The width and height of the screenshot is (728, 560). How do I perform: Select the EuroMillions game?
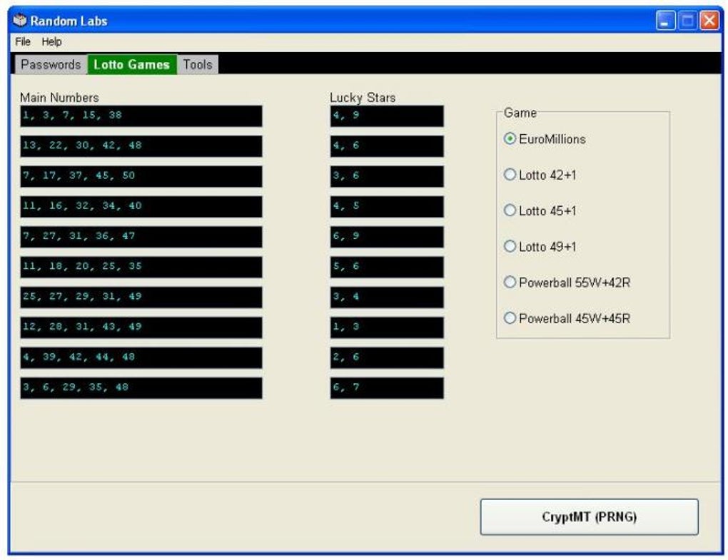click(510, 140)
